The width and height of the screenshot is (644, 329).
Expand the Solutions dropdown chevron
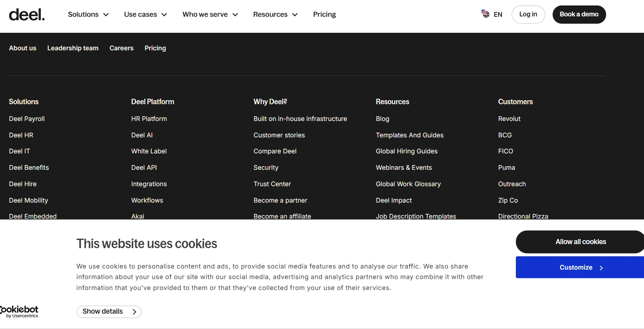pos(106,15)
